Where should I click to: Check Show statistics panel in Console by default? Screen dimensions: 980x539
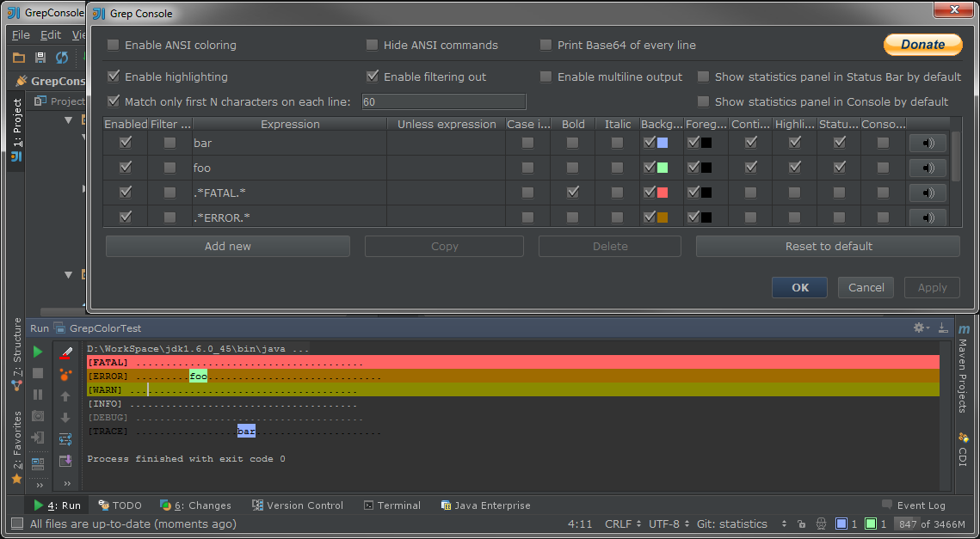[703, 101]
